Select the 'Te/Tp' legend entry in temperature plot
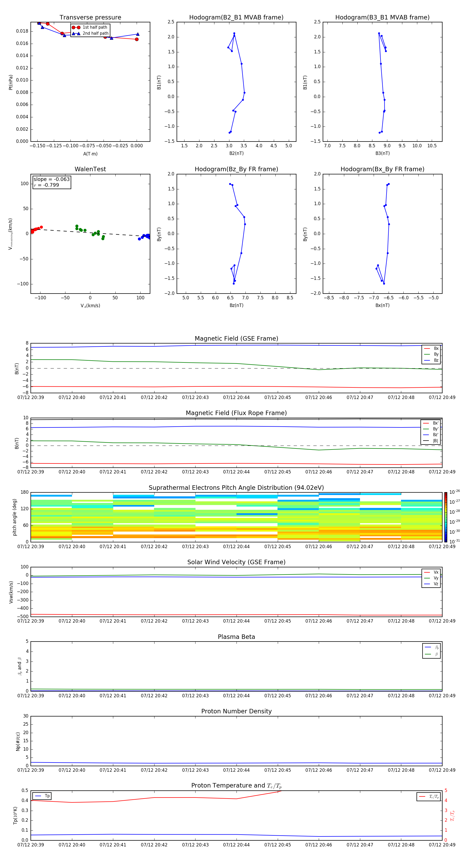This screenshot has width=473, height=868. click(429, 796)
